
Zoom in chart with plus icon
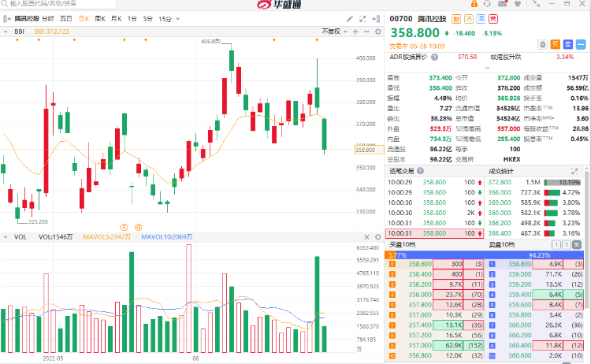355,32
